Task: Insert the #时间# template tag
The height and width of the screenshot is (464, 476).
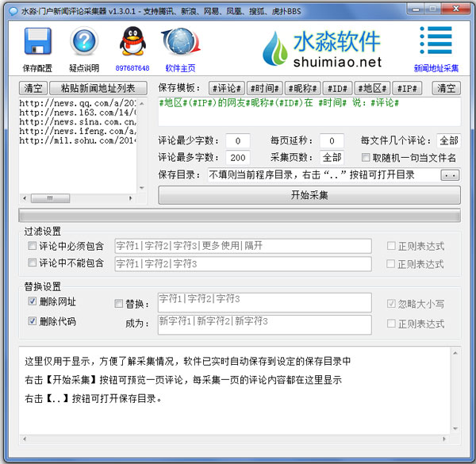Action: (265, 88)
